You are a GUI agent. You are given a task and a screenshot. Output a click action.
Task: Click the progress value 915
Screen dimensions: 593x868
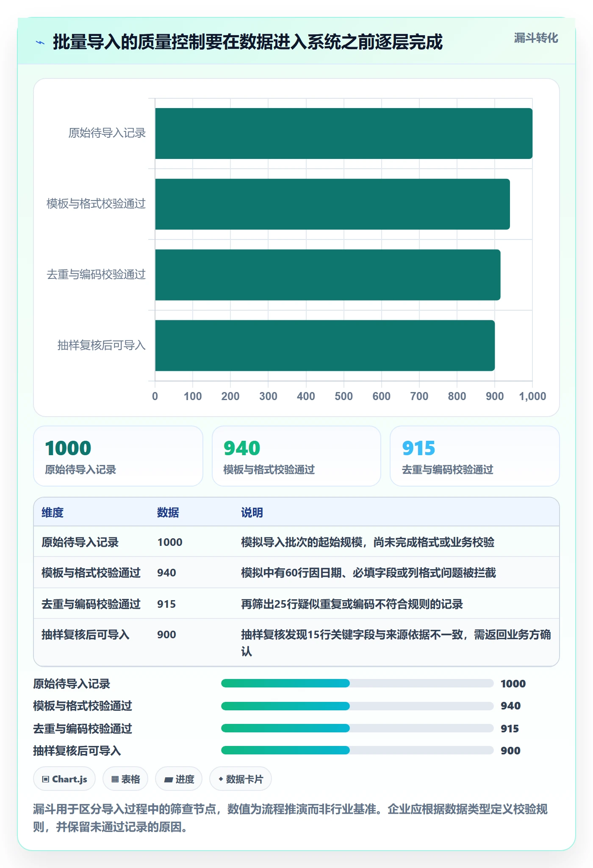pos(510,729)
